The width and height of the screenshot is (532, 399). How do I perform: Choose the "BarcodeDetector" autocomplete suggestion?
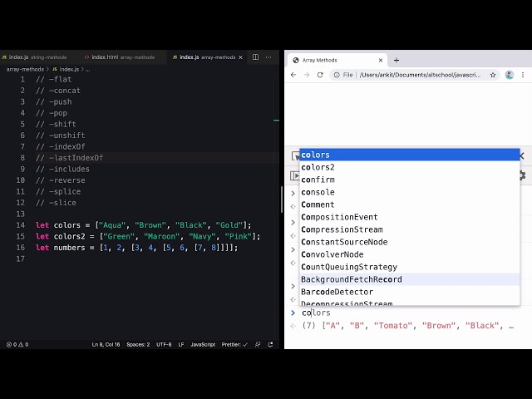pyautogui.click(x=410, y=292)
